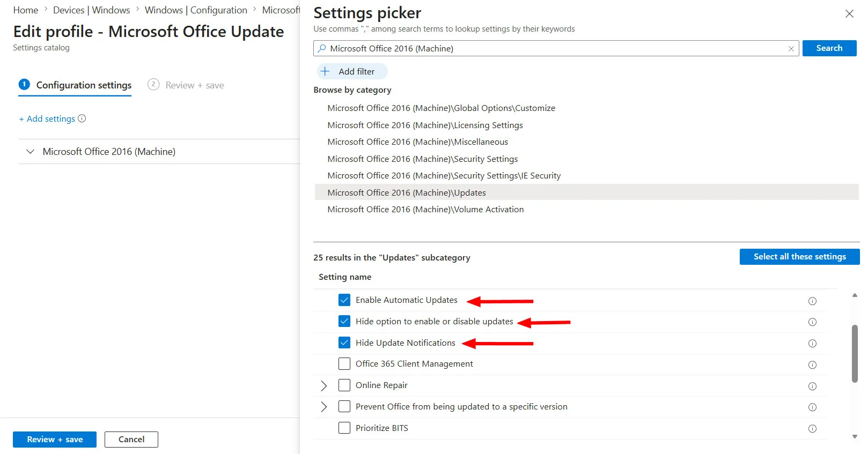This screenshot has height=454, width=868.
Task: Show the Add settings info tooltip icon
Action: click(x=82, y=118)
